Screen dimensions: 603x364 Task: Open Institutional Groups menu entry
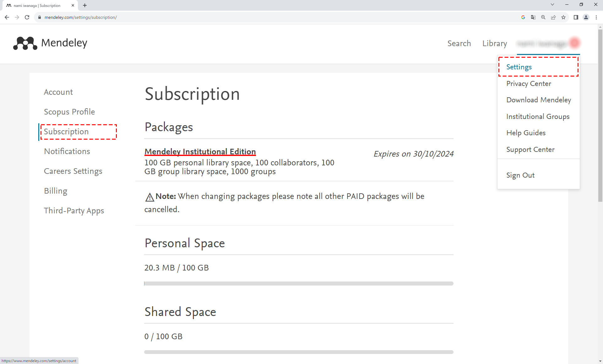click(x=538, y=116)
